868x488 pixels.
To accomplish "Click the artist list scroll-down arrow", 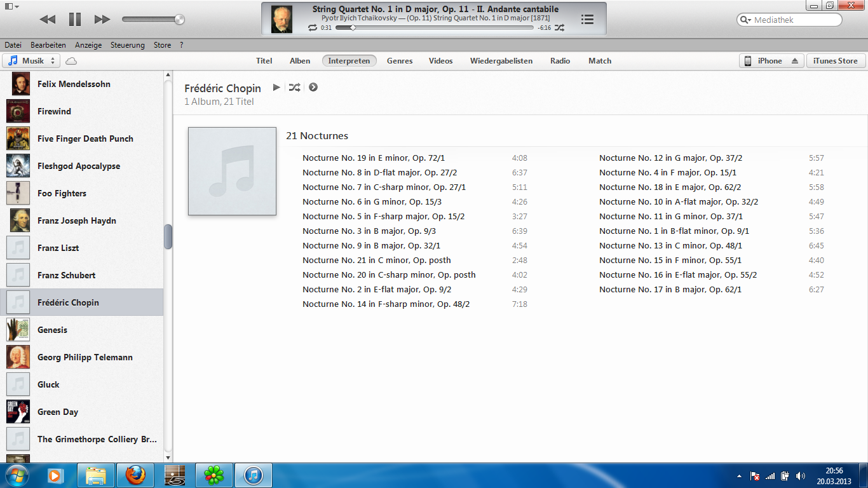I will click(168, 457).
